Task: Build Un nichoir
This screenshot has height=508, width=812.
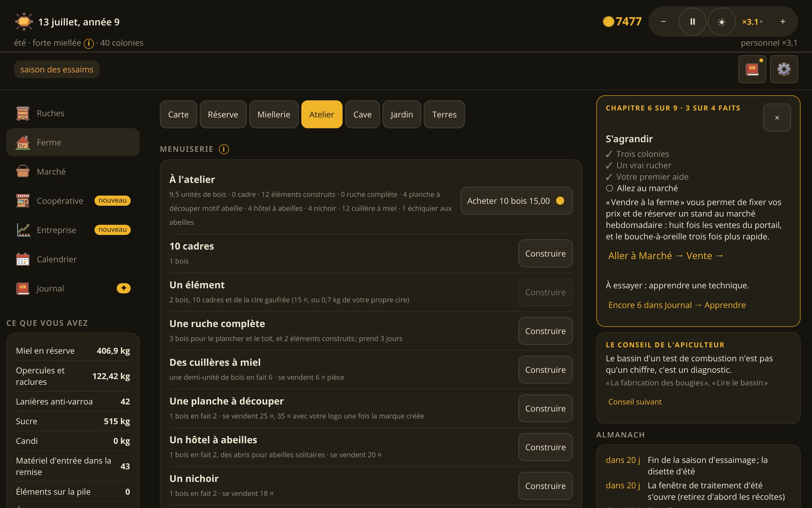Action: pos(545,486)
